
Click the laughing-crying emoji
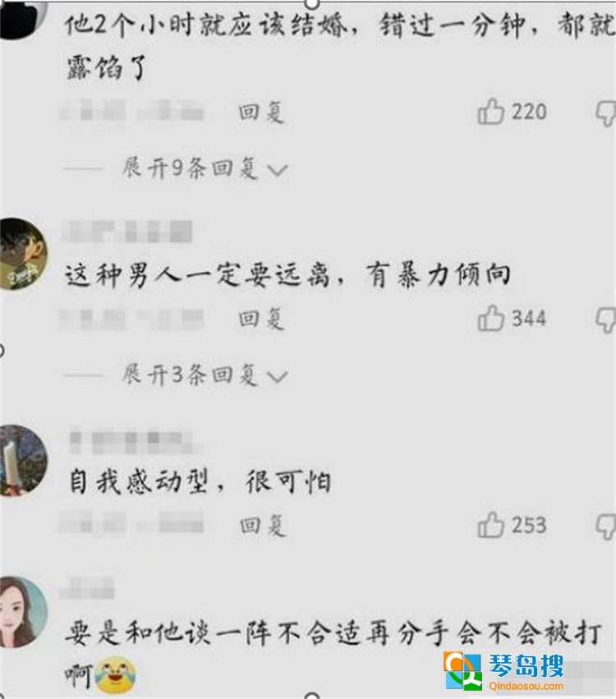coord(116,674)
